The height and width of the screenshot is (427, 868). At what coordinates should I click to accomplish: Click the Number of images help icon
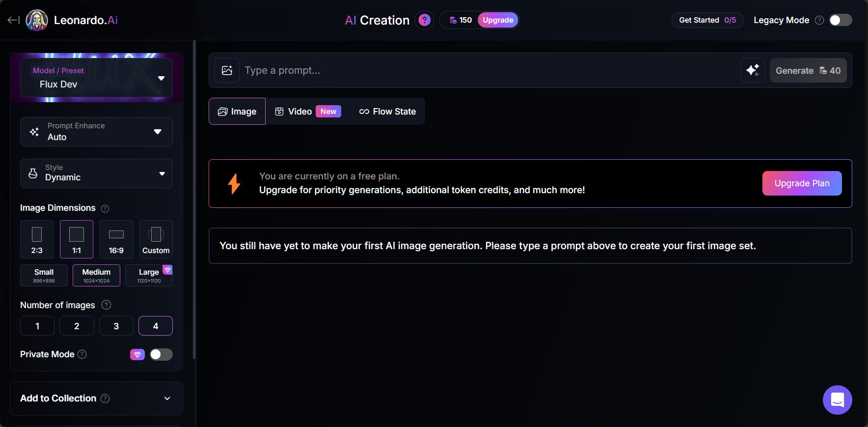[x=106, y=305]
